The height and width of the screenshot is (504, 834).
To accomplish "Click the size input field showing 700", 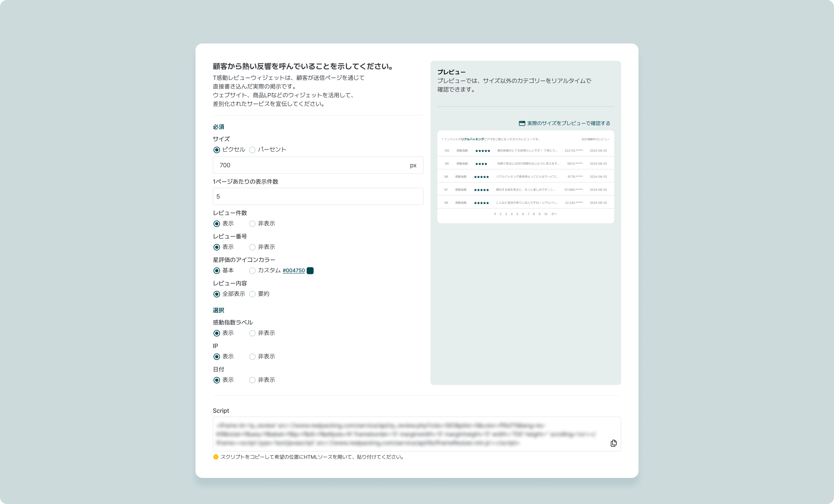I will tap(311, 165).
